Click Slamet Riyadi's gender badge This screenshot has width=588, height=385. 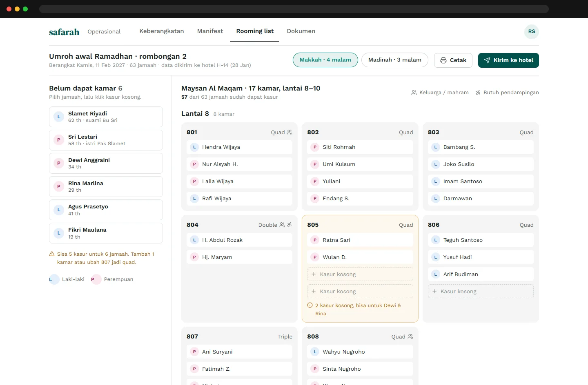click(59, 117)
